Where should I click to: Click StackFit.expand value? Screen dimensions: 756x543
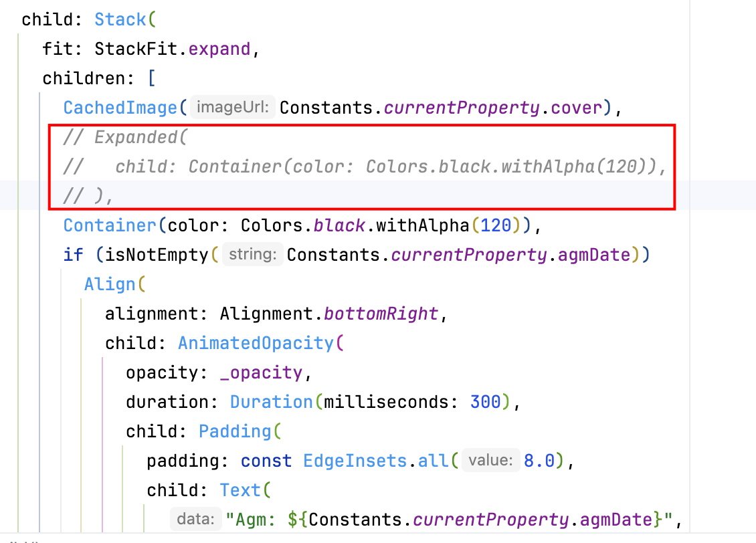click(x=172, y=49)
